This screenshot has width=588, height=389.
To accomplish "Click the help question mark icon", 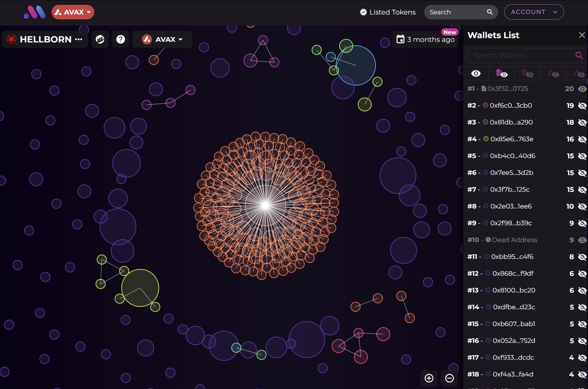I will point(121,39).
